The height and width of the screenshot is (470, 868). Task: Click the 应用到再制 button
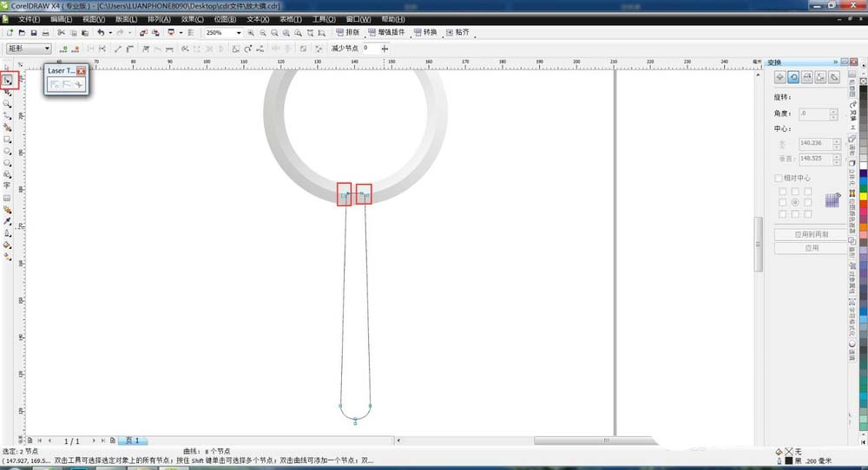811,234
